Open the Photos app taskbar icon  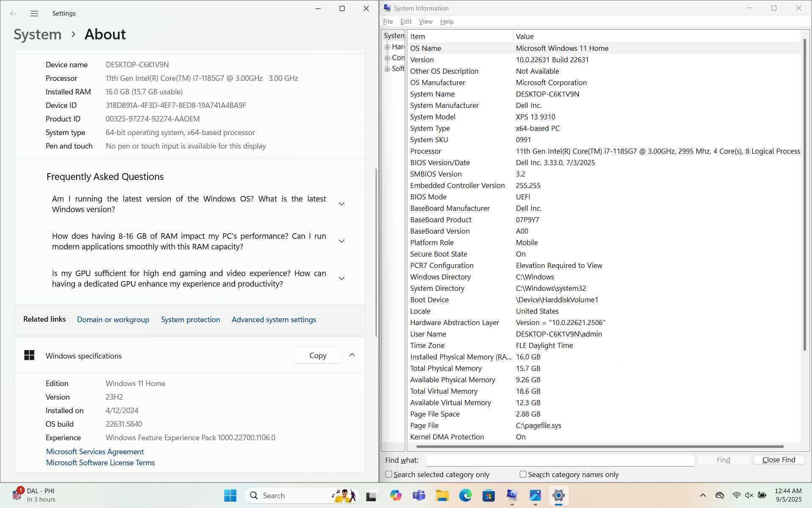point(535,495)
